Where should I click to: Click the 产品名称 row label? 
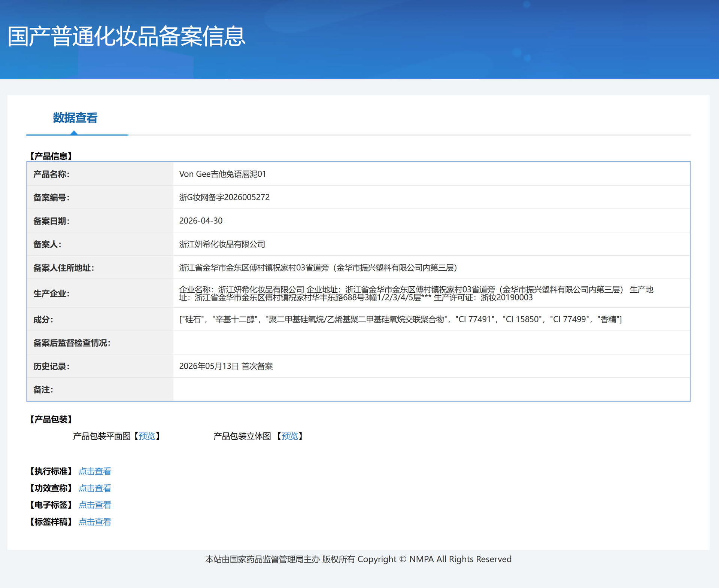[51, 174]
